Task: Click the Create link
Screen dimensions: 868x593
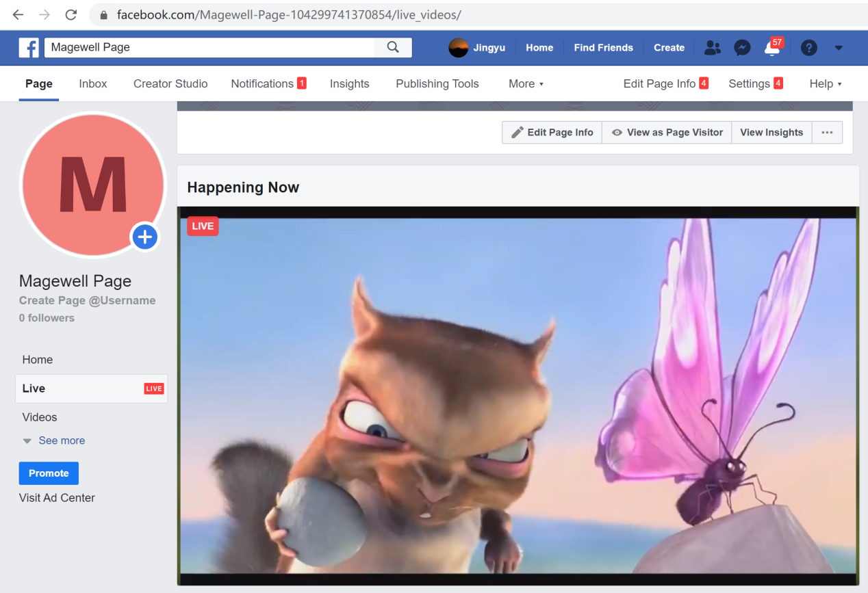Action: (x=669, y=48)
